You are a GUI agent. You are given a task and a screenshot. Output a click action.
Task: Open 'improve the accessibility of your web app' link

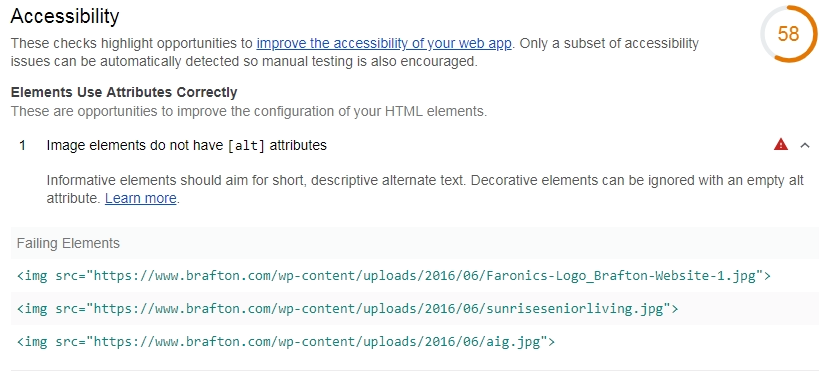[384, 43]
